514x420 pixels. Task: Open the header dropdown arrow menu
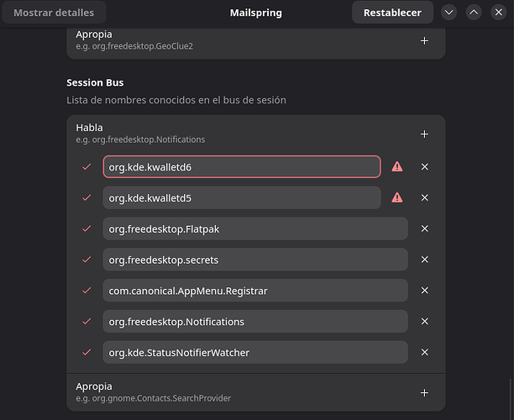[x=448, y=13]
